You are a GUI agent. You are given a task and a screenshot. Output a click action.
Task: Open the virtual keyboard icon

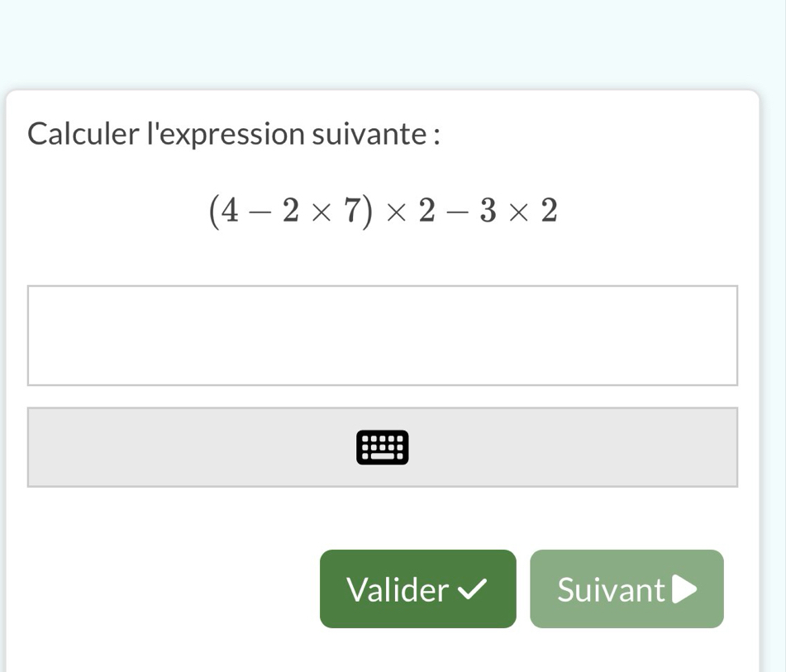pyautogui.click(x=382, y=447)
